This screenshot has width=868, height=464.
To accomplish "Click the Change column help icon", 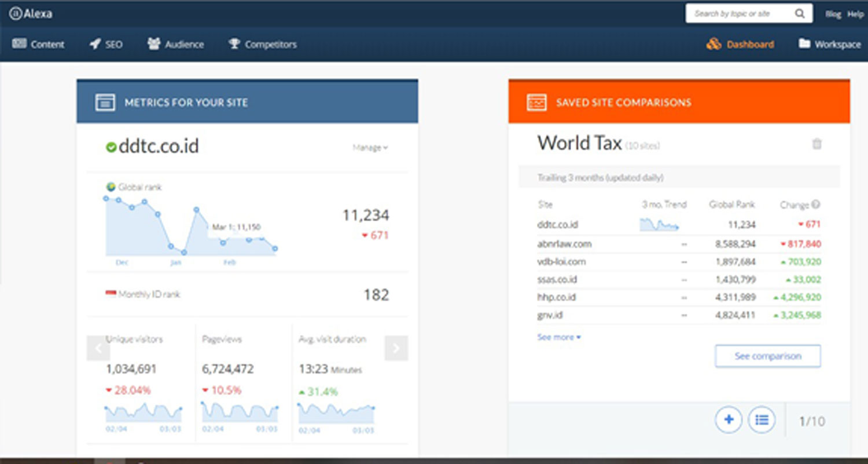I will (816, 204).
